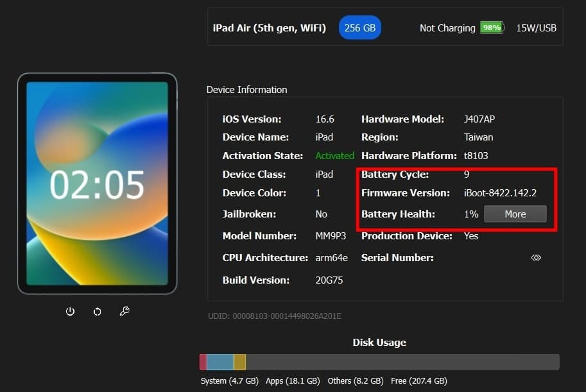The image size is (586, 392).
Task: Click the iPad wallpaper preview image
Action: coord(97,183)
